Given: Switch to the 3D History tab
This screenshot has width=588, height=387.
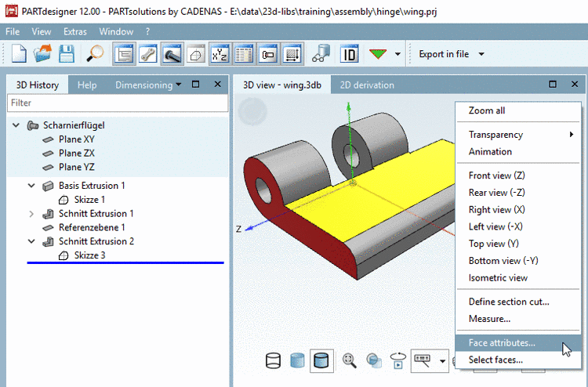Looking at the screenshot, I should pyautogui.click(x=38, y=85).
